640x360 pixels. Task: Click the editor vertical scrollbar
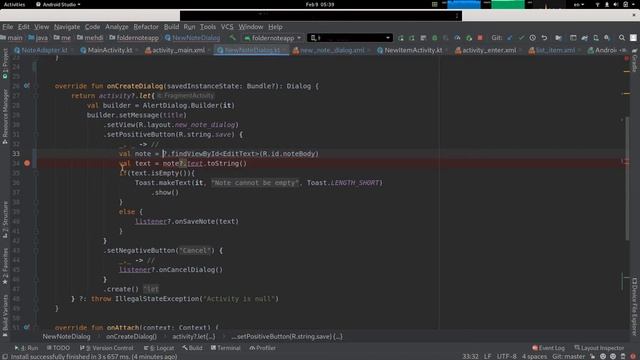[627, 179]
